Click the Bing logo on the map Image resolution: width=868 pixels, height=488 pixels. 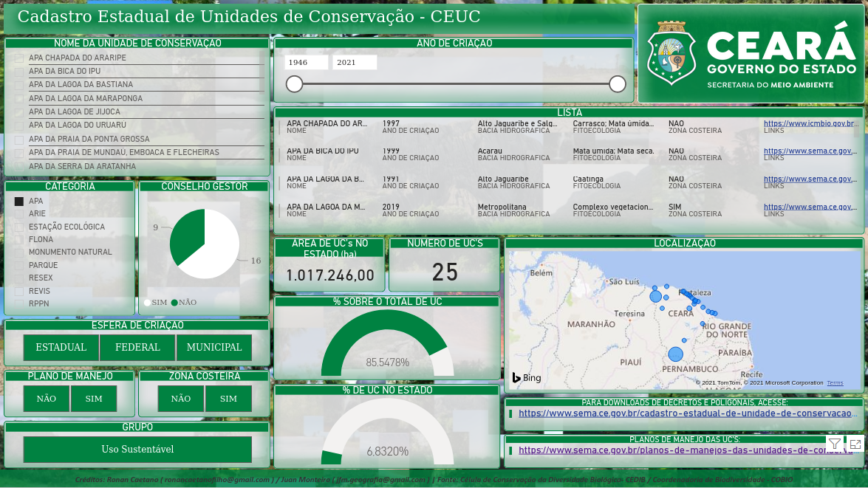[x=527, y=378]
